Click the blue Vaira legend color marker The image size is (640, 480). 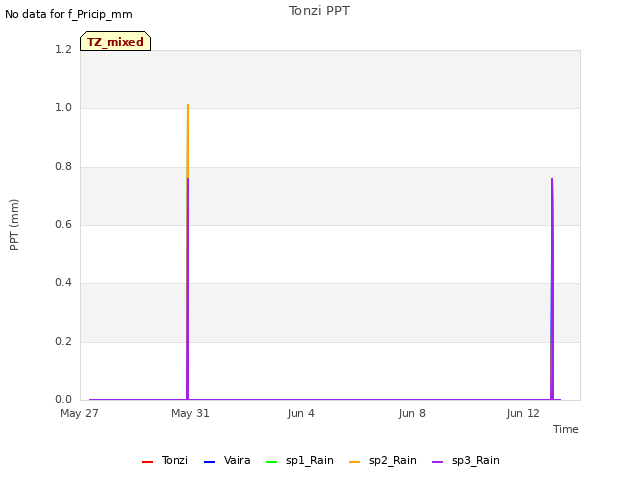(x=209, y=462)
